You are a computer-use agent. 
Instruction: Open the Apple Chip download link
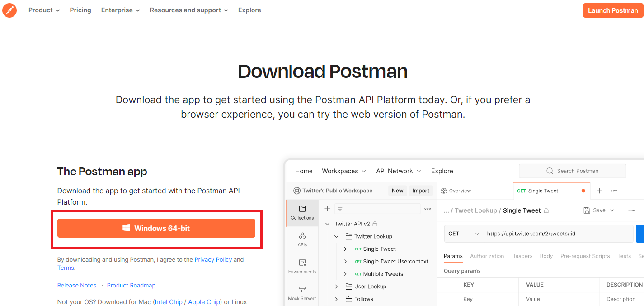(x=204, y=302)
